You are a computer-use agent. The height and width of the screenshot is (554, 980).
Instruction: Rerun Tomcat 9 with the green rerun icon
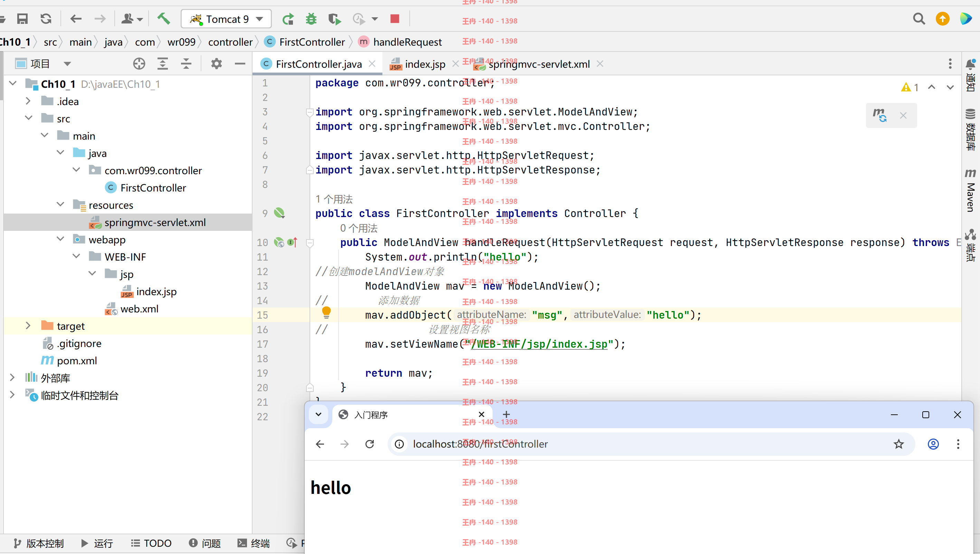click(x=288, y=19)
